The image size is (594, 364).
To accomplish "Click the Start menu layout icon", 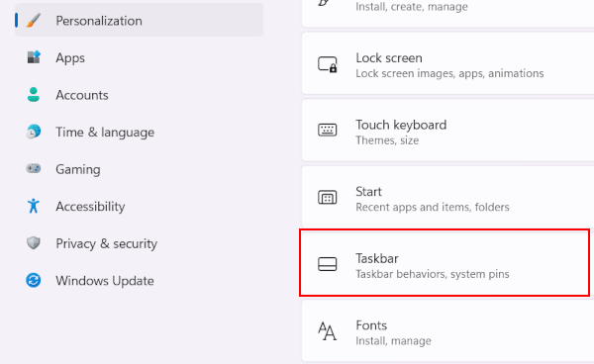I will point(328,198).
